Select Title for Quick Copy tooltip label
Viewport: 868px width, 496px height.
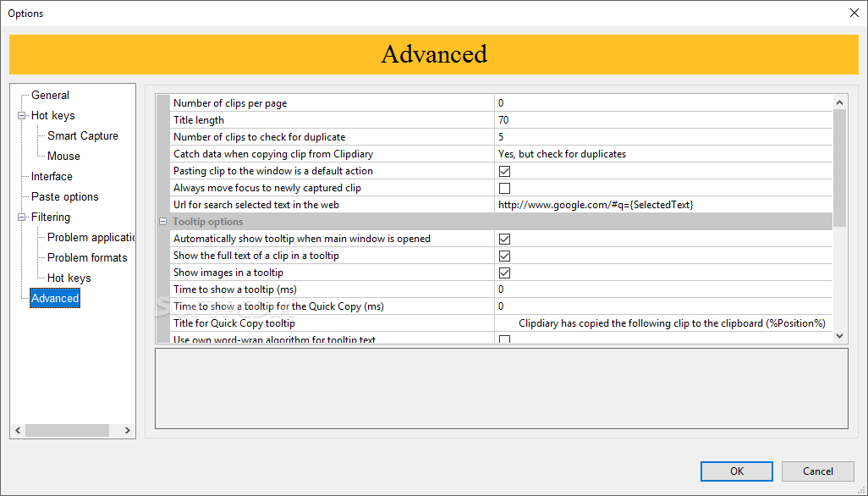[234, 323]
